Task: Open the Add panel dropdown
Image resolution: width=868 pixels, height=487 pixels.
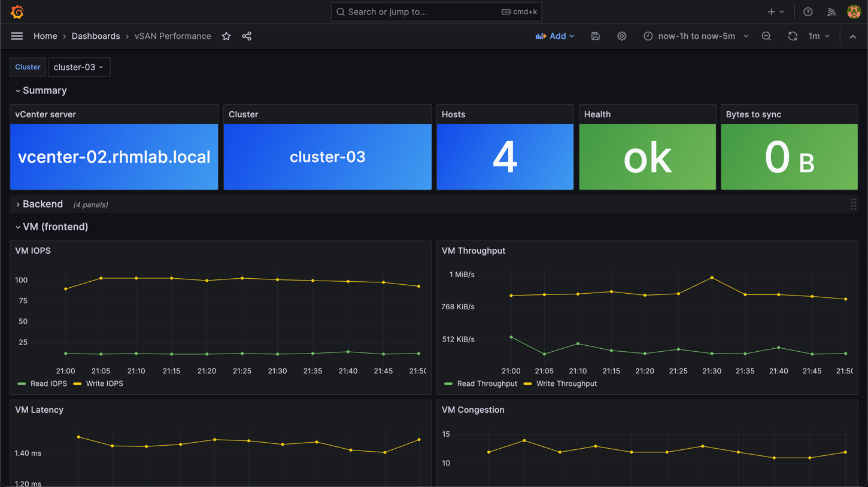Action: [x=555, y=36]
